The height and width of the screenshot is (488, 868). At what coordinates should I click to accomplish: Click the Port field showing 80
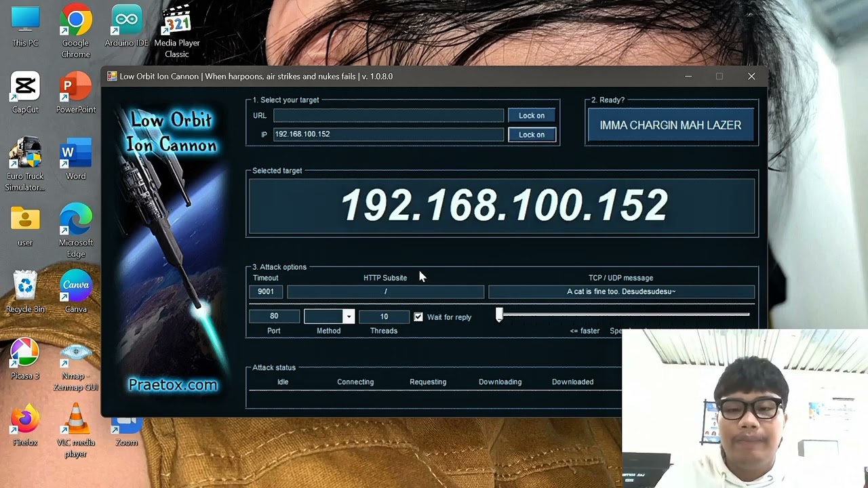click(x=274, y=316)
